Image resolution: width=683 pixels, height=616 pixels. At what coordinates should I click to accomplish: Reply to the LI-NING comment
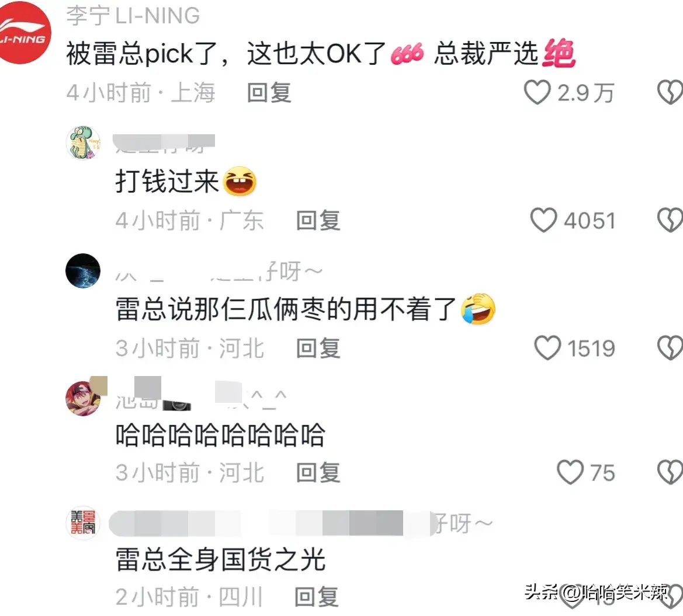(269, 93)
